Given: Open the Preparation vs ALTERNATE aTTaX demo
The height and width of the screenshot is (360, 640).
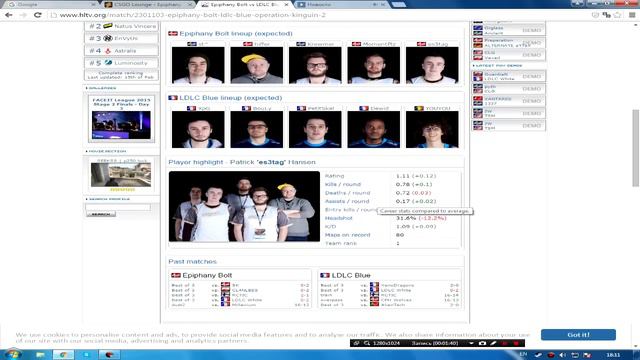Looking at the screenshot, I should [x=509, y=43].
